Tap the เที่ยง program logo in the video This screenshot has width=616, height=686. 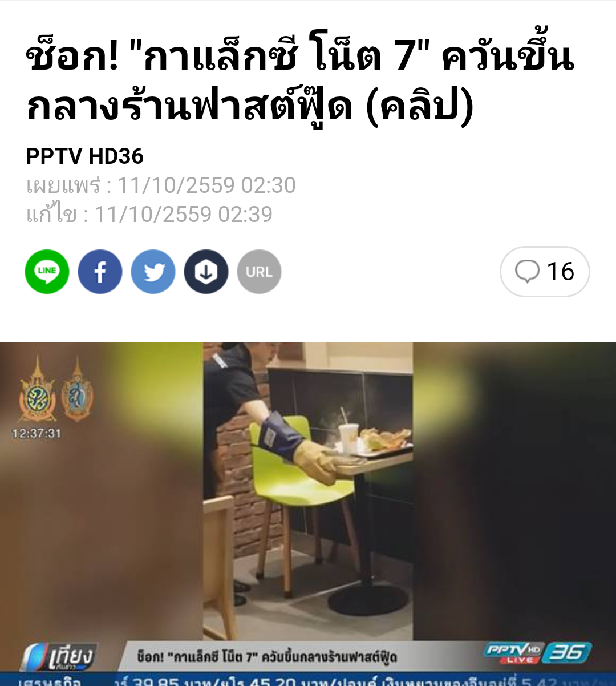pos(60,657)
